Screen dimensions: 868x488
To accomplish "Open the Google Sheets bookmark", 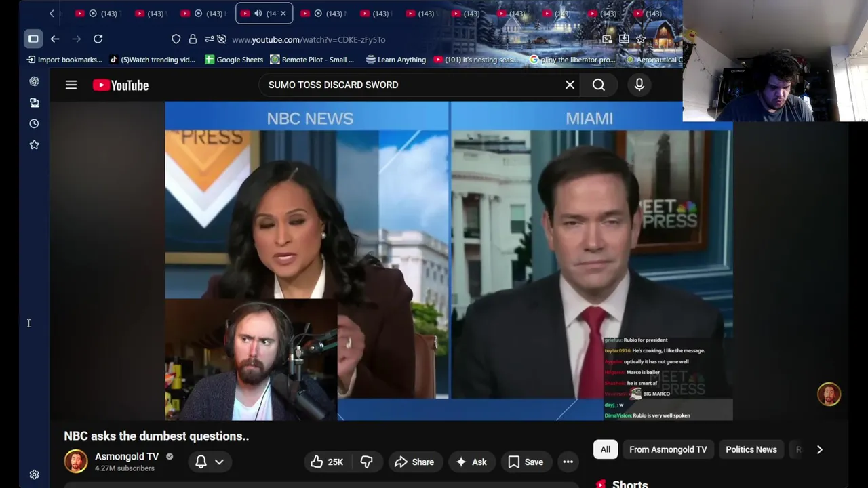I will 234,60.
